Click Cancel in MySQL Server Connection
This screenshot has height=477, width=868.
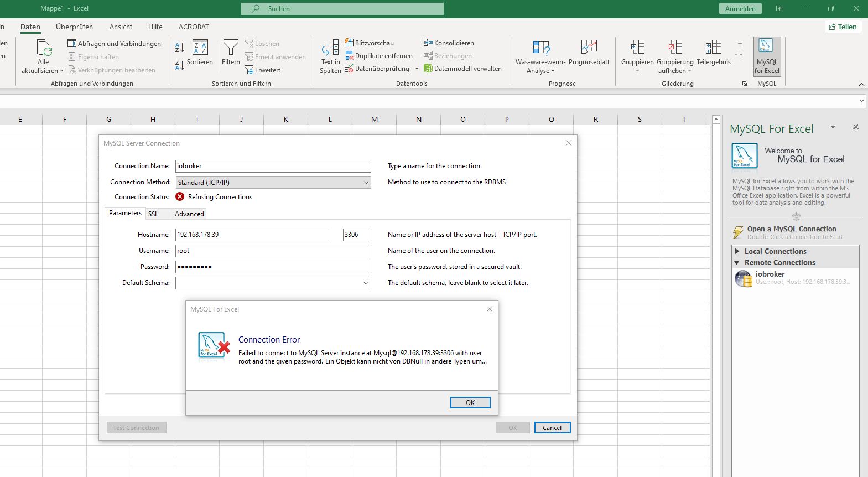(552, 428)
